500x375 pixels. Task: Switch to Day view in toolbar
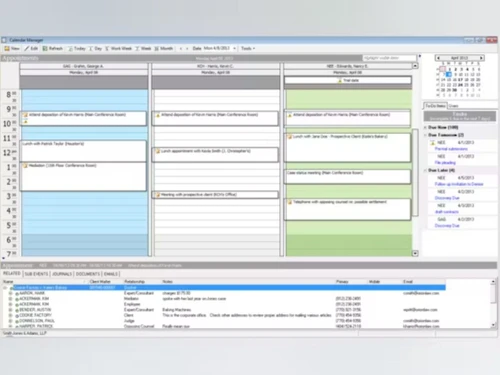click(x=95, y=49)
